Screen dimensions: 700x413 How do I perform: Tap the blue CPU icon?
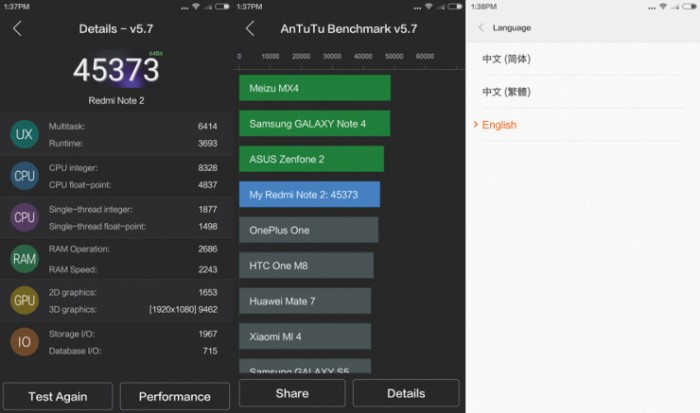pos(24,176)
